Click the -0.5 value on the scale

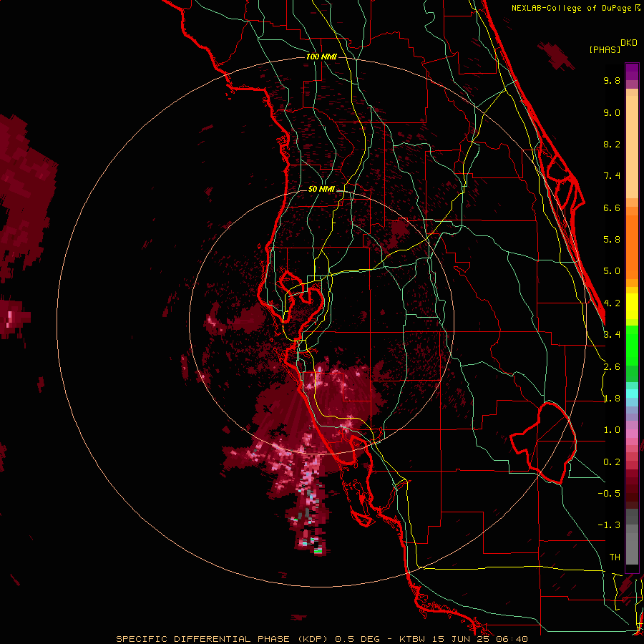609,494
